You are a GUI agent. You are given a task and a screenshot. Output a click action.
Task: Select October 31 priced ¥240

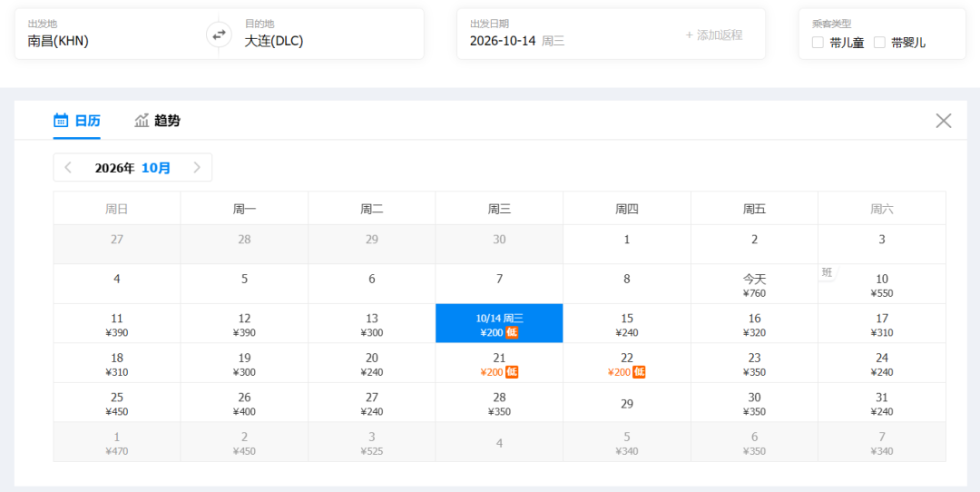point(882,403)
